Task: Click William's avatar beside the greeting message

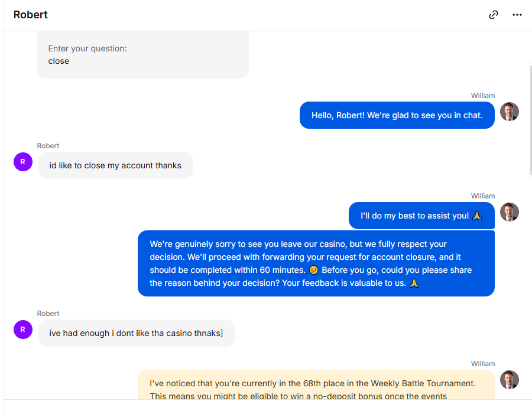Action: point(510,112)
